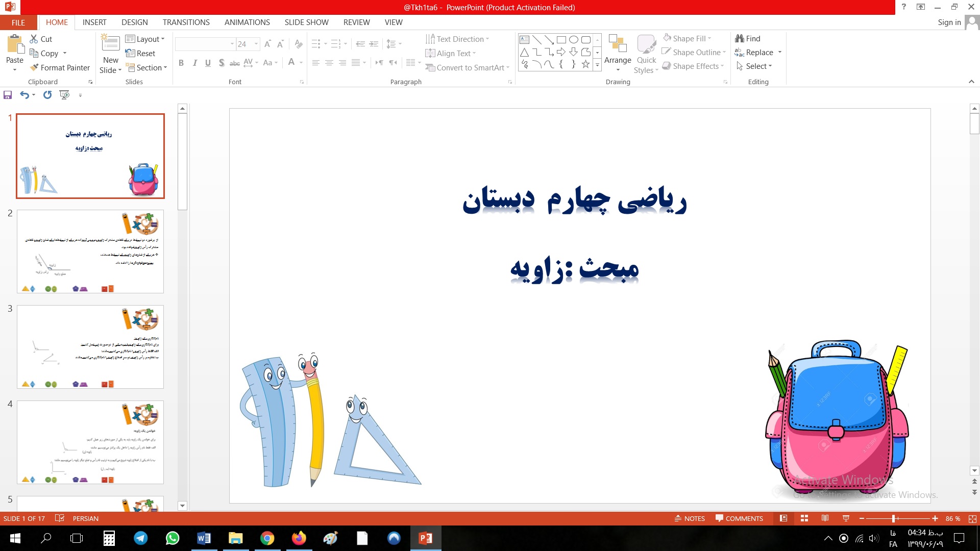Select the oval shape in shapes gallery
The height and width of the screenshot is (551, 980).
tap(573, 40)
